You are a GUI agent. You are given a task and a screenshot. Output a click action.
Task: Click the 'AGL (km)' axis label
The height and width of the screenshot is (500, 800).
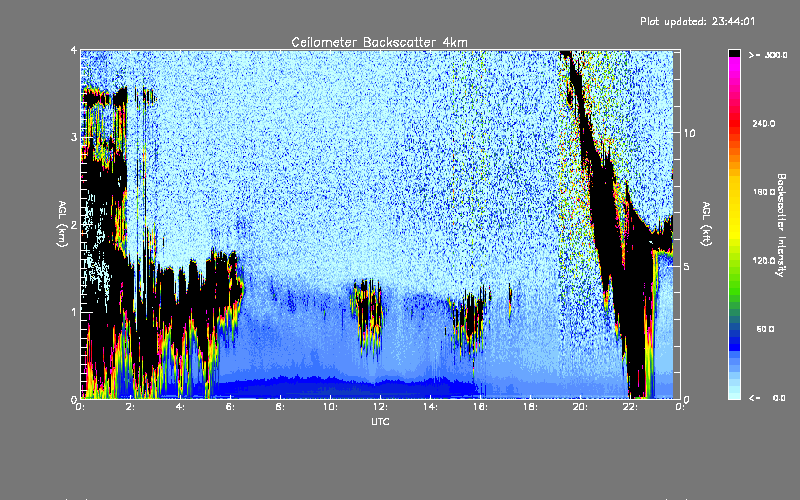[x=63, y=224]
